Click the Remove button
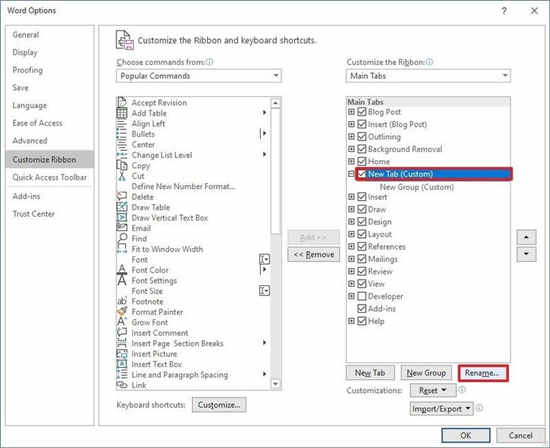This screenshot has height=448, width=550. point(314,254)
